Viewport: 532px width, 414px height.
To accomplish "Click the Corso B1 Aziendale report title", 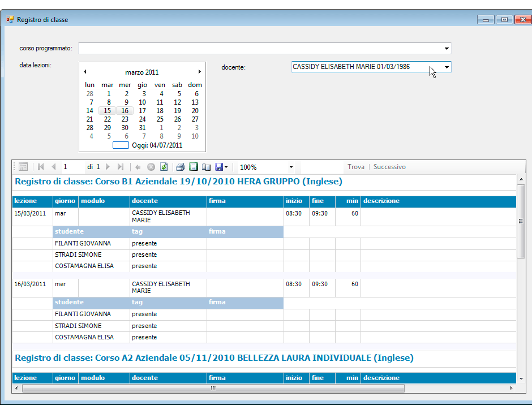I will click(x=178, y=182).
